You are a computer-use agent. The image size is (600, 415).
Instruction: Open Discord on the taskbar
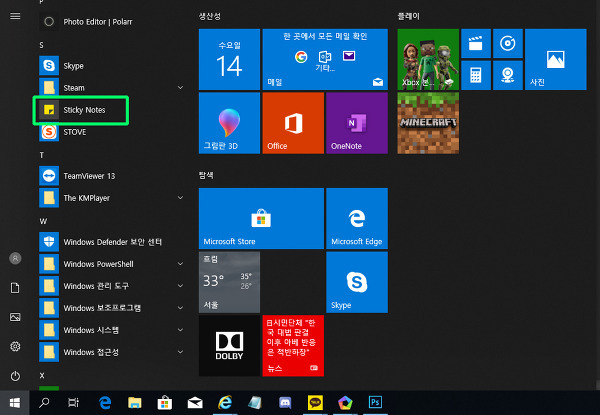tap(285, 402)
